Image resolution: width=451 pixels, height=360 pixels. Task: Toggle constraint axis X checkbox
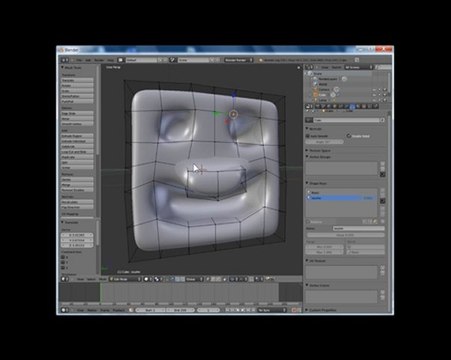coord(63,257)
